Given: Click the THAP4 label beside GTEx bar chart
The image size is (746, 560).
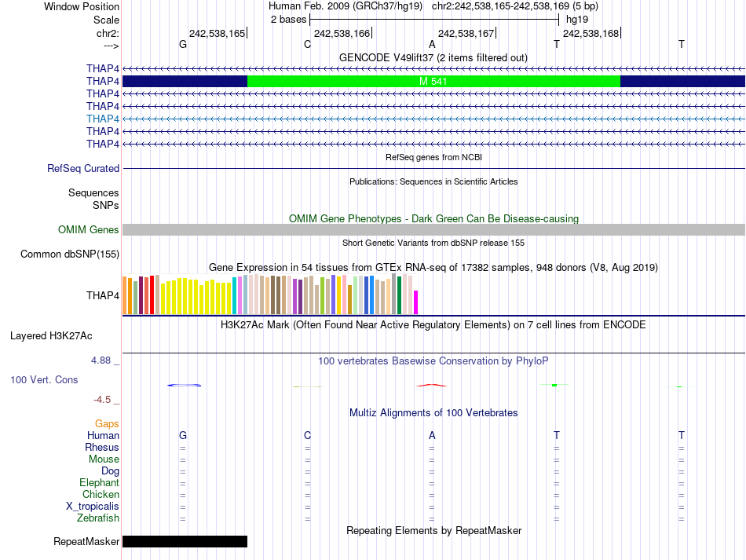Looking at the screenshot, I should tap(103, 295).
